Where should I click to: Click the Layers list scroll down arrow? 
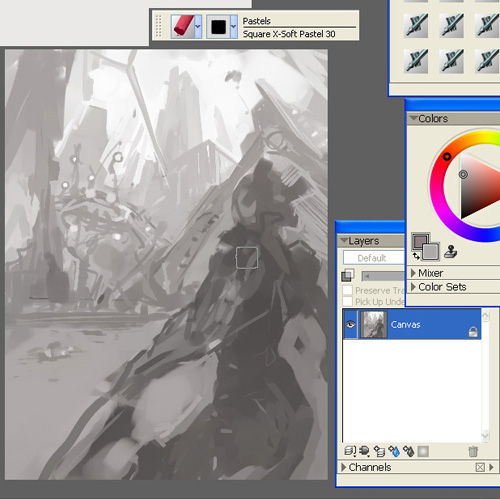pyautogui.click(x=485, y=435)
